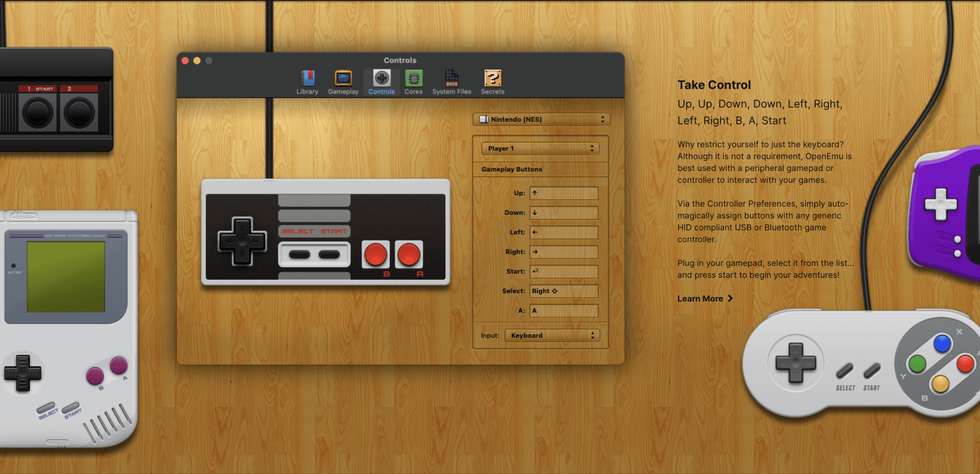Click the A button binding field
The image size is (980, 474).
[563, 311]
